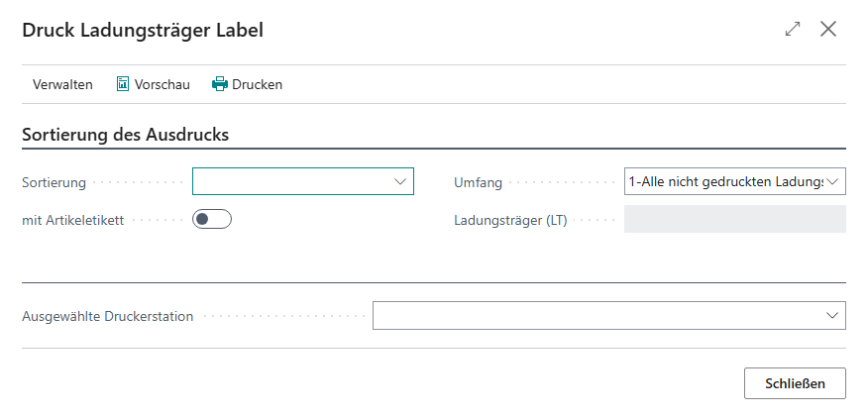Click the Drucken printer icon
Screen dimensions: 868x417
tap(220, 84)
